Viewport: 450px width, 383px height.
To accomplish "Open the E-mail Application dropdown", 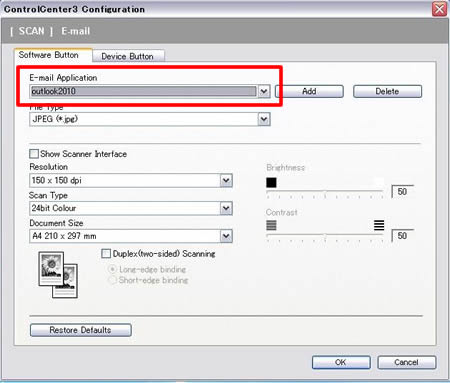I will [x=264, y=91].
